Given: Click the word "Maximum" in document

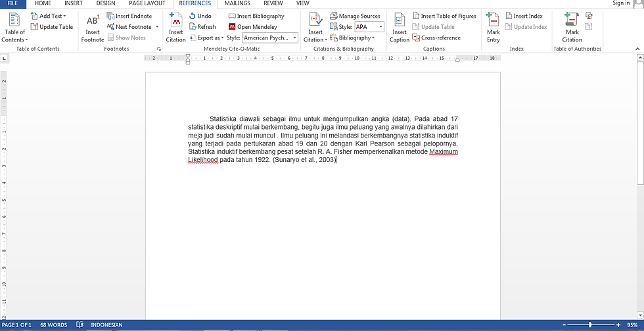Looking at the screenshot, I should pyautogui.click(x=443, y=152).
